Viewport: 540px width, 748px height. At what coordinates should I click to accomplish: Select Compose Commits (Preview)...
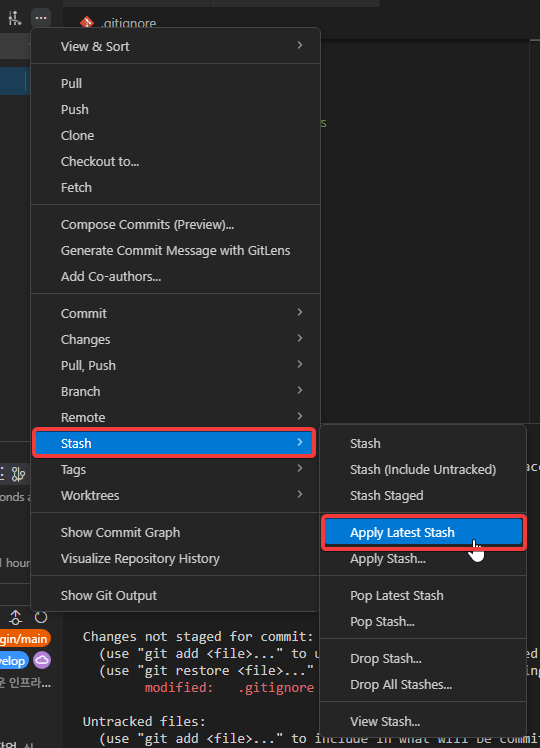tap(175, 224)
